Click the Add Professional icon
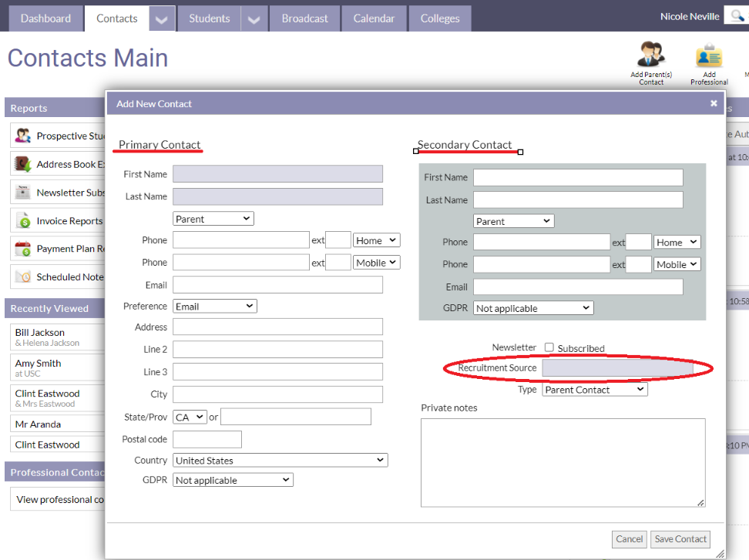 (x=709, y=55)
